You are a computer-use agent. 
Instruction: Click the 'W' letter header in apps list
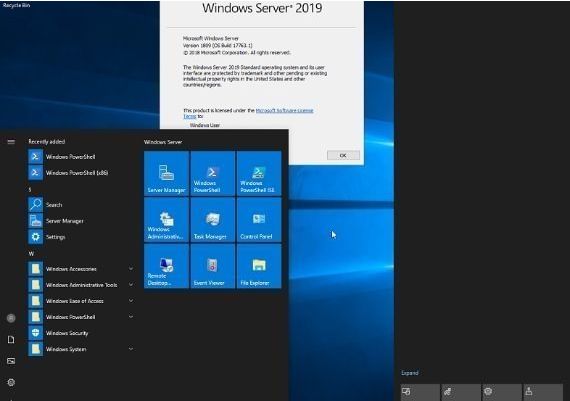(31, 253)
